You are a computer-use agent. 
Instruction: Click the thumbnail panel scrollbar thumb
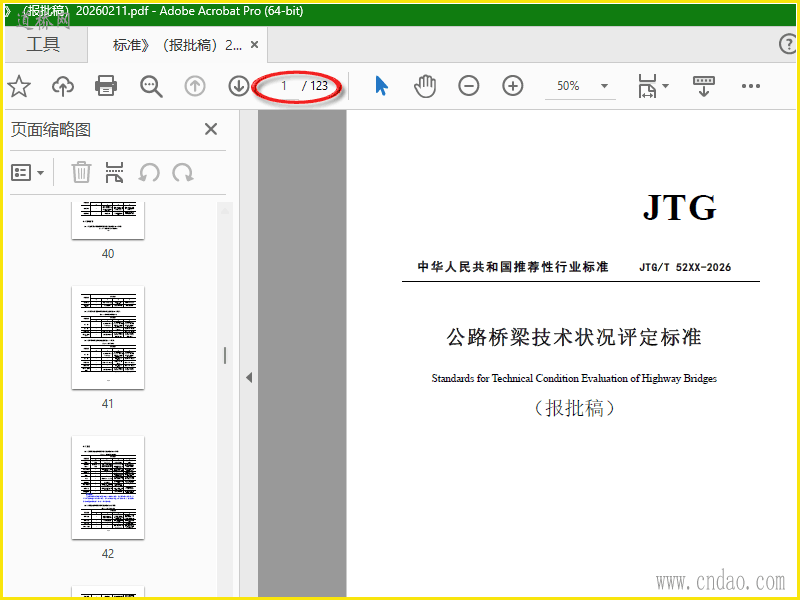(x=224, y=356)
